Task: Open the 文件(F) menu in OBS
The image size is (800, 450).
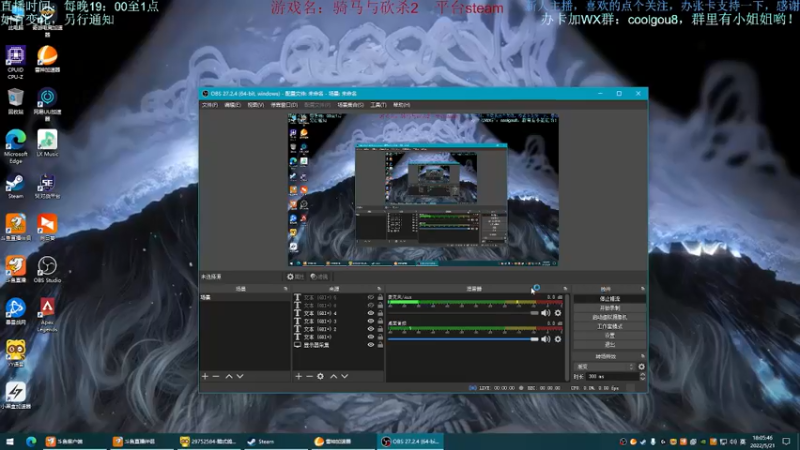Action: pyautogui.click(x=210, y=105)
